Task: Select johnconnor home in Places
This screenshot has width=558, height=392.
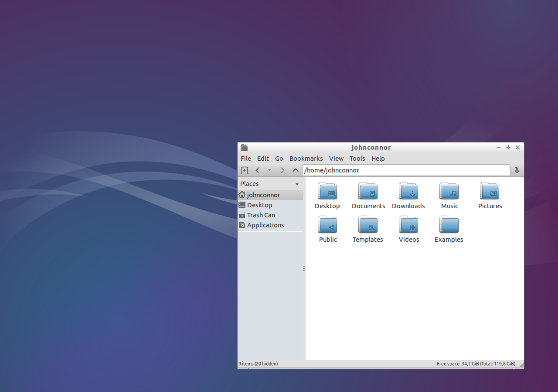Action: point(270,195)
